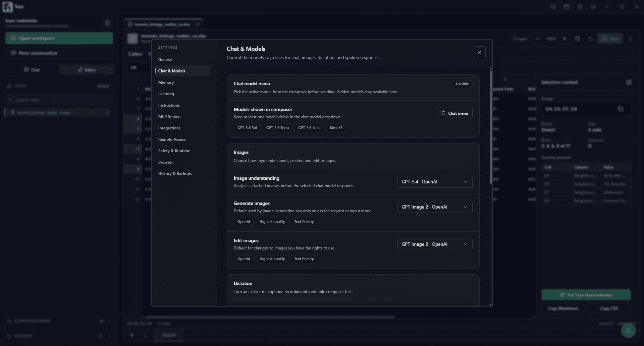The width and height of the screenshot is (644, 346).
Task: Click the copy icon beside Range field
Action: [621, 109]
